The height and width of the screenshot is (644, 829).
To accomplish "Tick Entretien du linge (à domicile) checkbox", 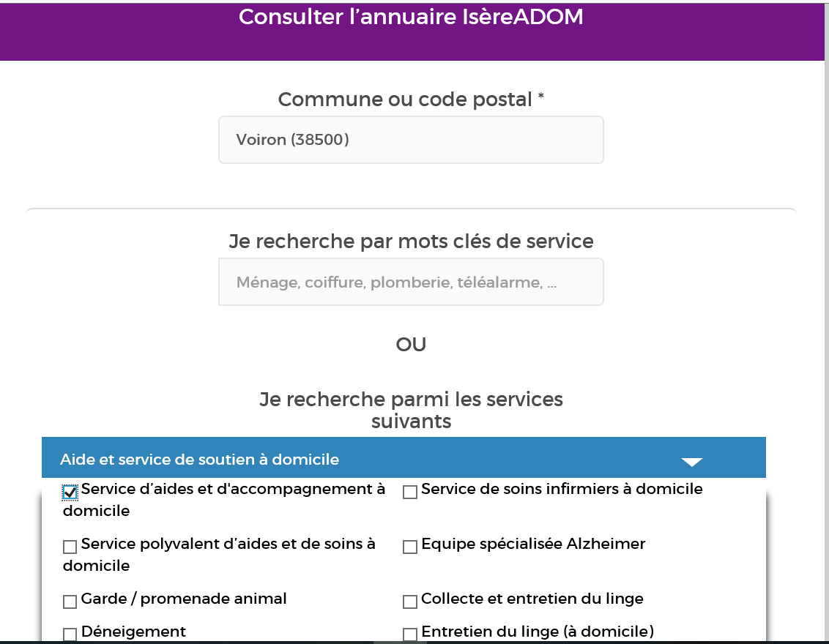I will coord(410,634).
